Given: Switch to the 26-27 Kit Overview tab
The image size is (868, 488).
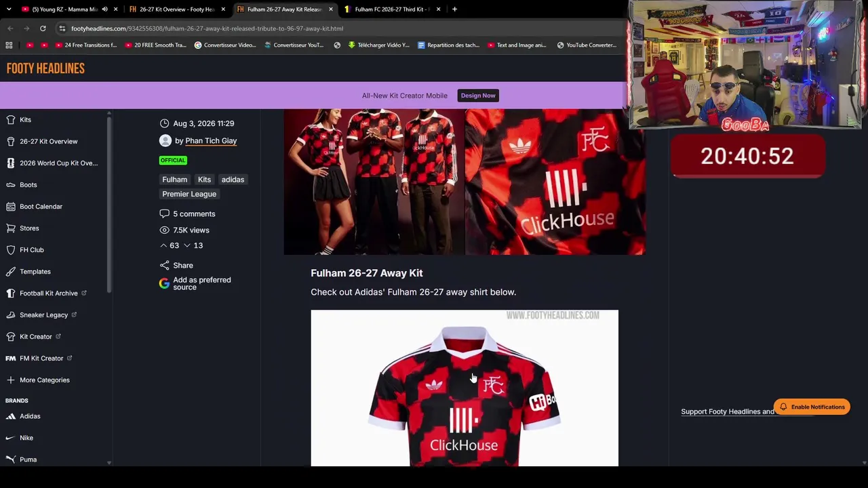Looking at the screenshot, I should (x=176, y=9).
